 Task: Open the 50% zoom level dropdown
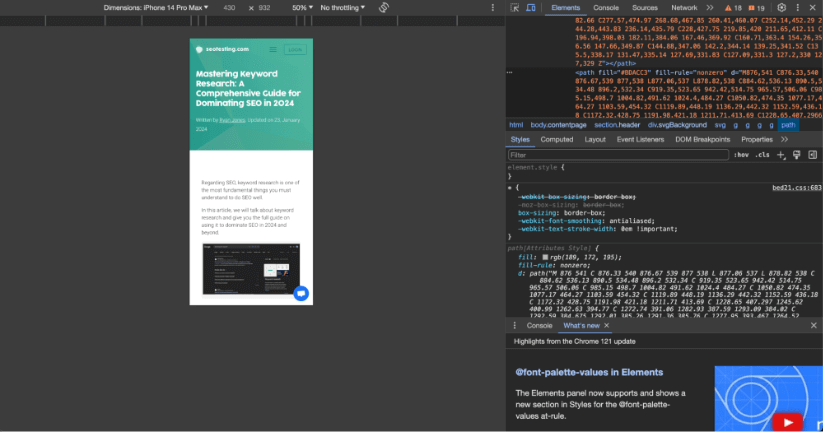pyautogui.click(x=303, y=7)
